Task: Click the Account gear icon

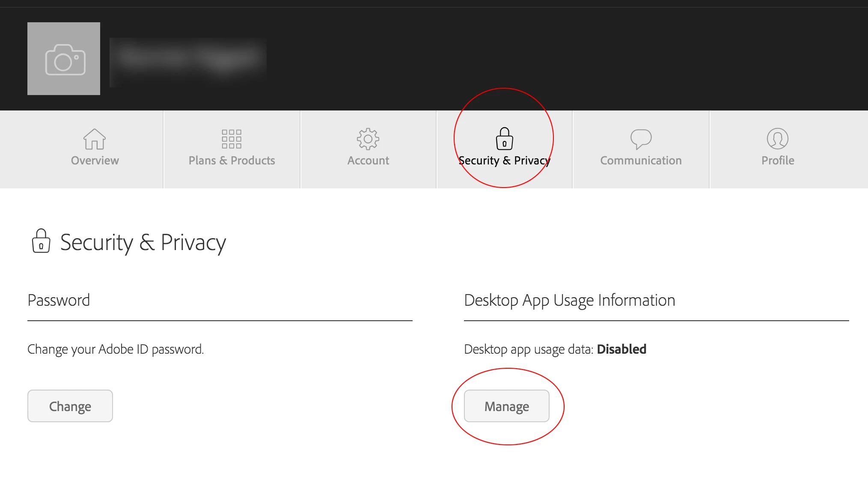Action: pos(368,139)
